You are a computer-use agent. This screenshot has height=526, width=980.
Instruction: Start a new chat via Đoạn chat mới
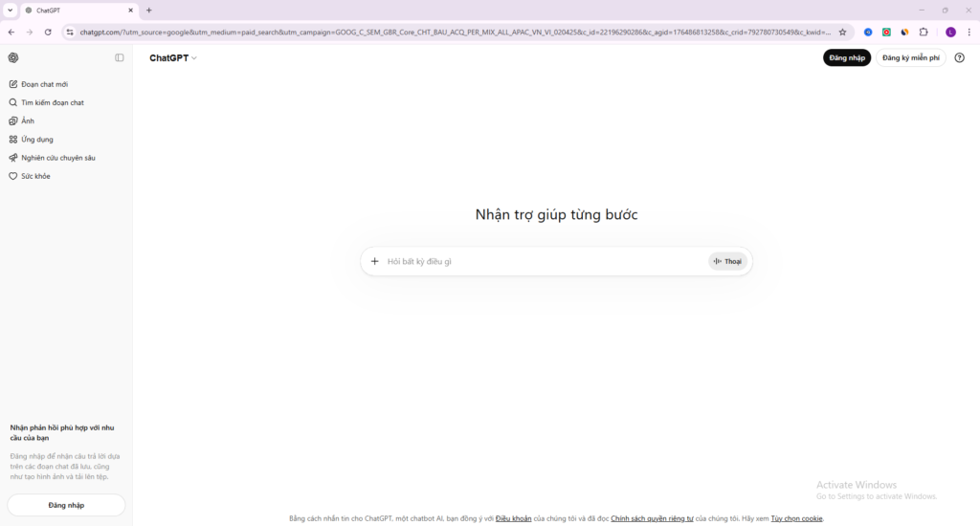tap(44, 84)
